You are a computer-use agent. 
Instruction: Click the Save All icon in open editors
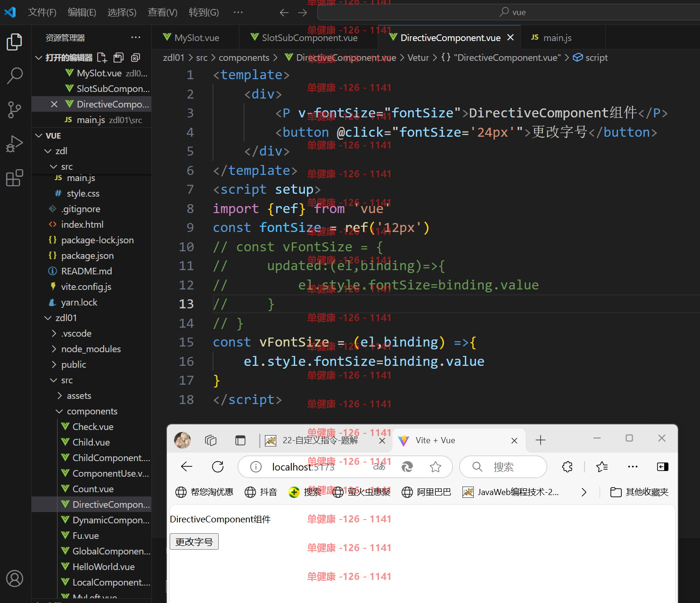(x=119, y=58)
